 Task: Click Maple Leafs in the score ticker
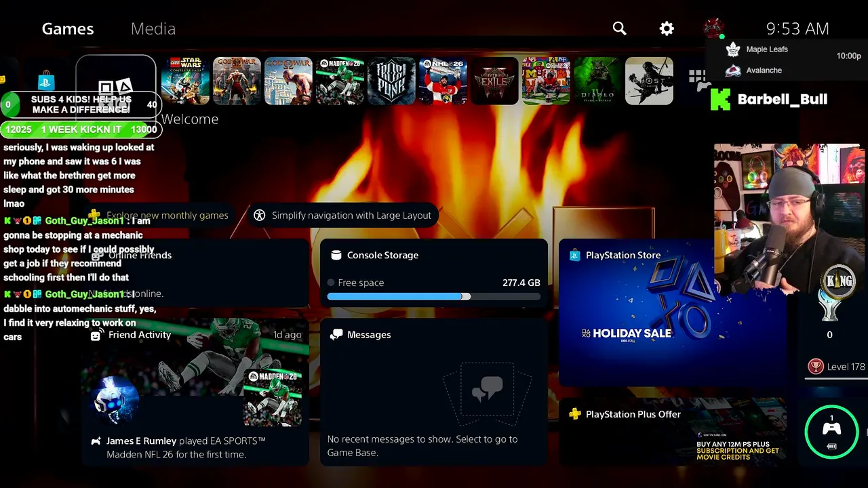pos(767,49)
